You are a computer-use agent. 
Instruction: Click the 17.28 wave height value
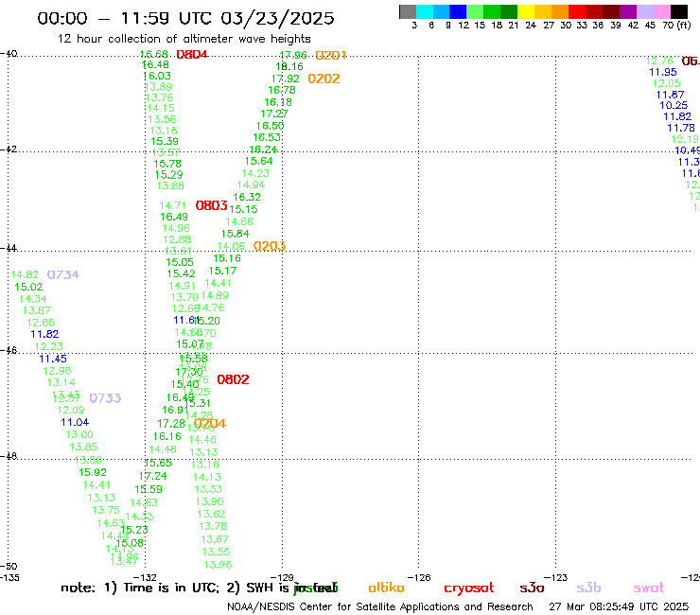pos(171,423)
